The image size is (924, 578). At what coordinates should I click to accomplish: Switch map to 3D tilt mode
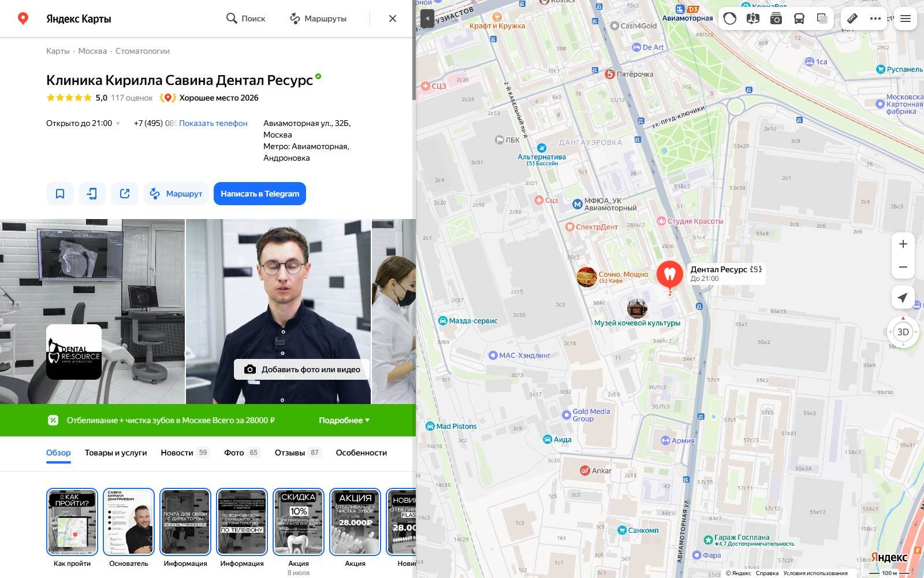903,332
